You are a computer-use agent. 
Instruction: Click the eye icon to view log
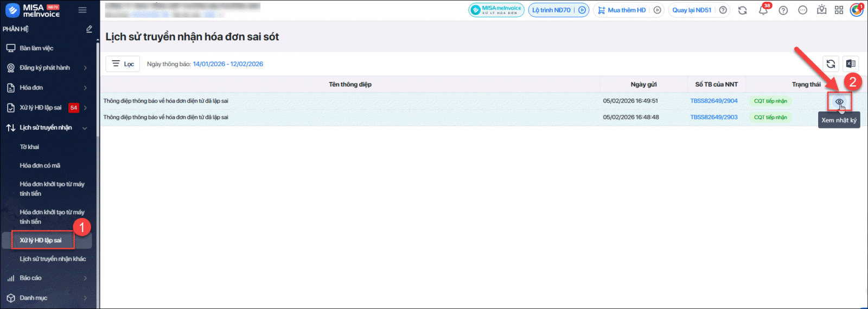click(x=839, y=101)
